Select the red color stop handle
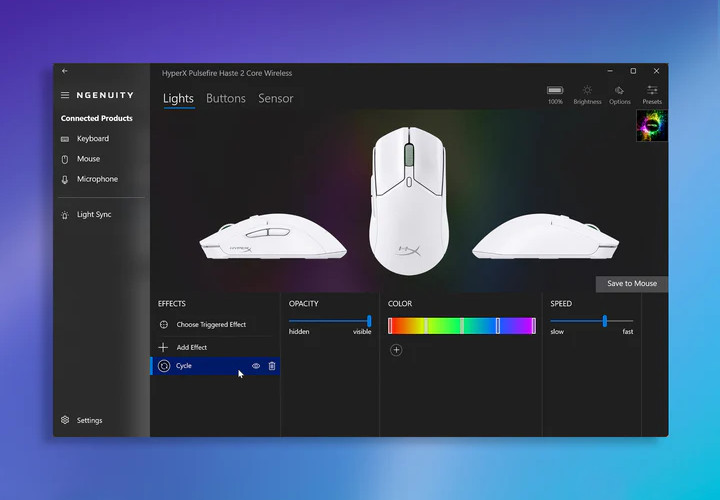This screenshot has height=500, width=720. tap(390, 326)
